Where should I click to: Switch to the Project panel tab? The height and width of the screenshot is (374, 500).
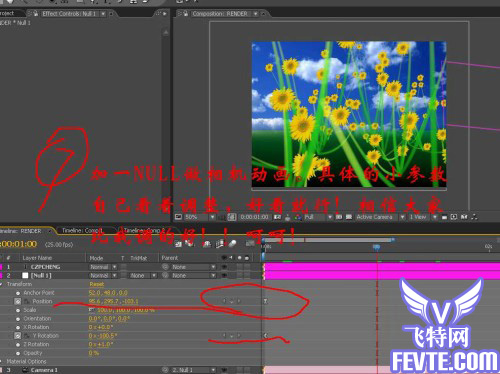[8, 13]
